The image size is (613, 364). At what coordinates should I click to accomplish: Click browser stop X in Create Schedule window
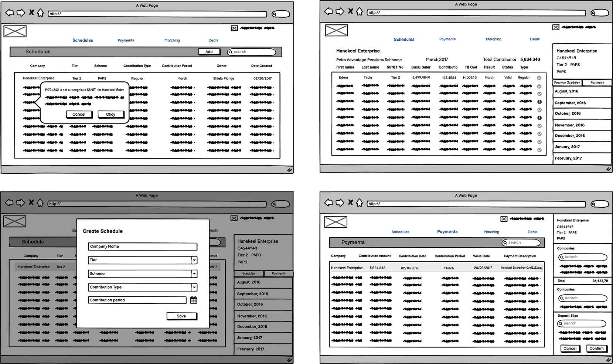[31, 203]
